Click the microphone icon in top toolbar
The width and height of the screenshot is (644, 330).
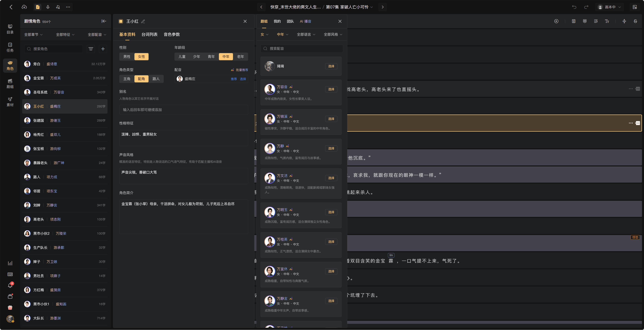(48, 7)
